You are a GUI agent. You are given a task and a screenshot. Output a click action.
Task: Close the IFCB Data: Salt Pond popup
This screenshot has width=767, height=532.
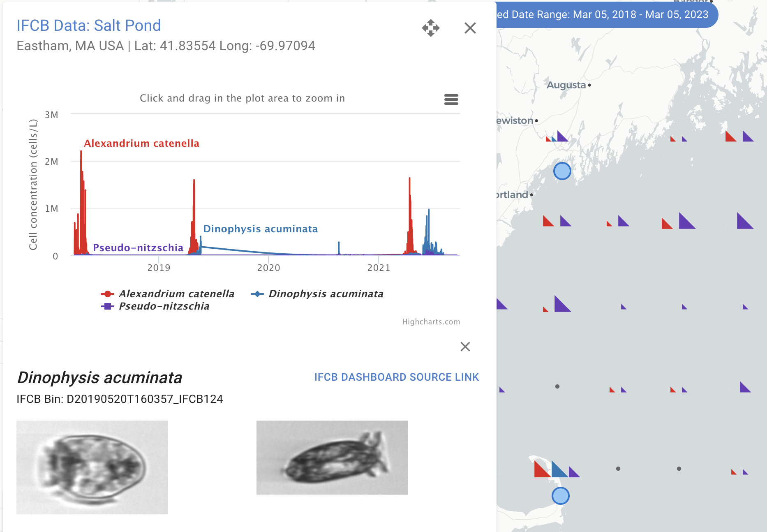(470, 28)
